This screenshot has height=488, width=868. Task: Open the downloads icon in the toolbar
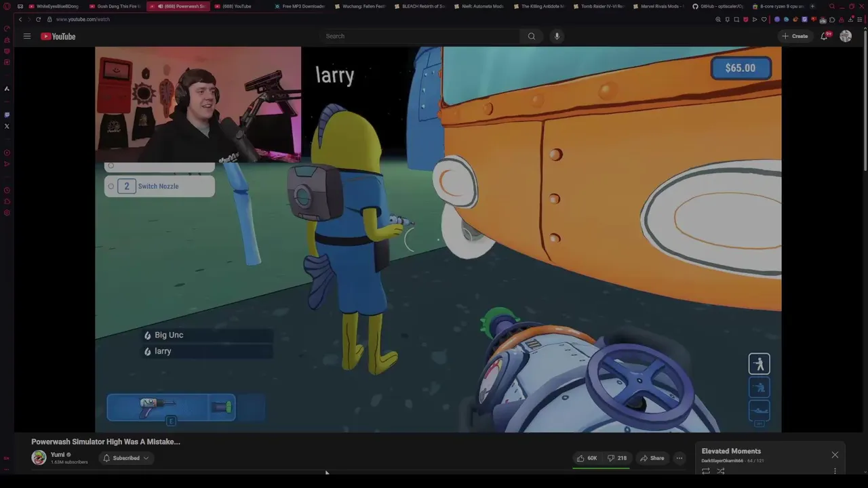click(x=850, y=20)
